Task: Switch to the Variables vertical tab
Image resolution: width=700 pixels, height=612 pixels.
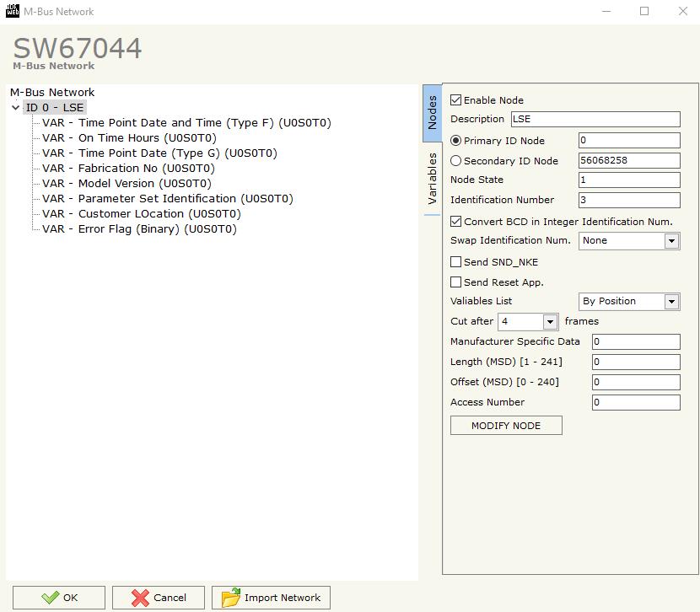Action: 433,179
